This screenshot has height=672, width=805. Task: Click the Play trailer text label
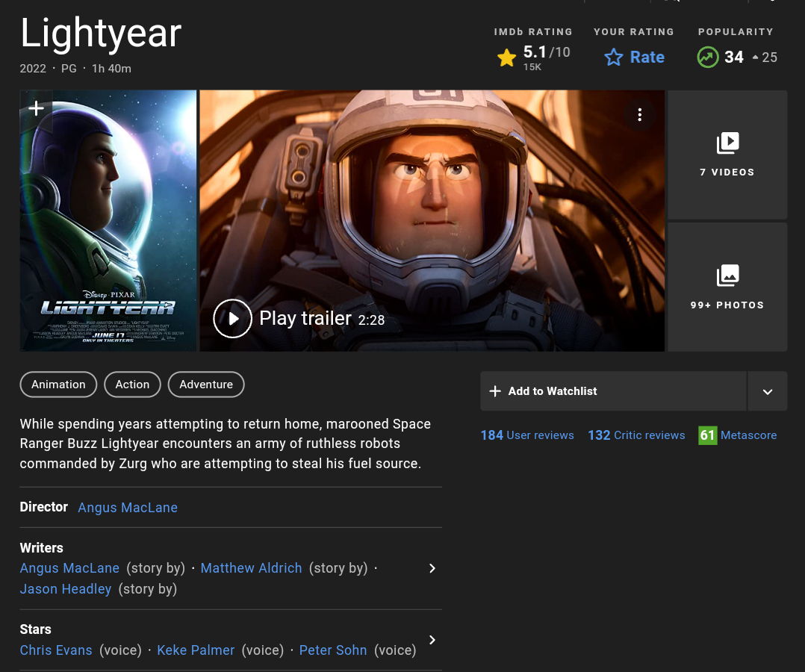tap(305, 318)
